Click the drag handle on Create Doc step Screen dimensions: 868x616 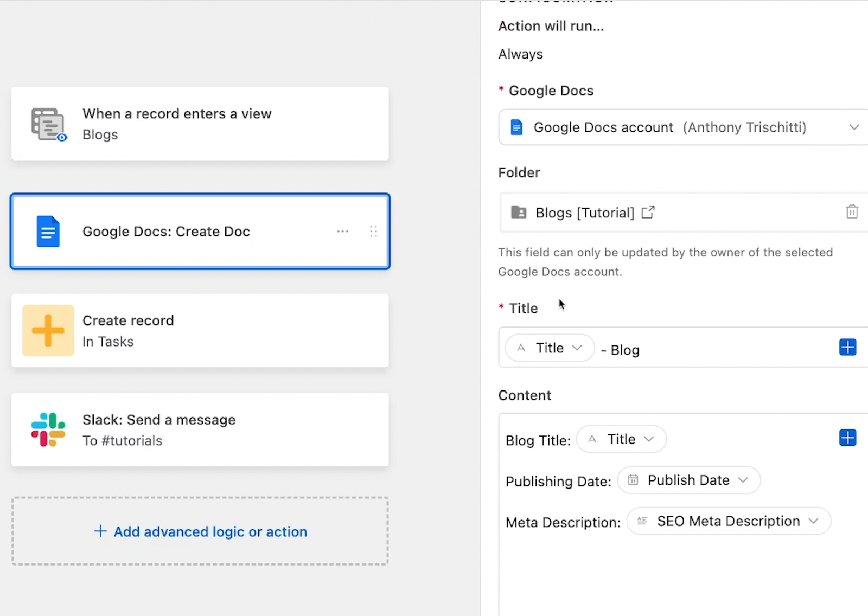373,232
